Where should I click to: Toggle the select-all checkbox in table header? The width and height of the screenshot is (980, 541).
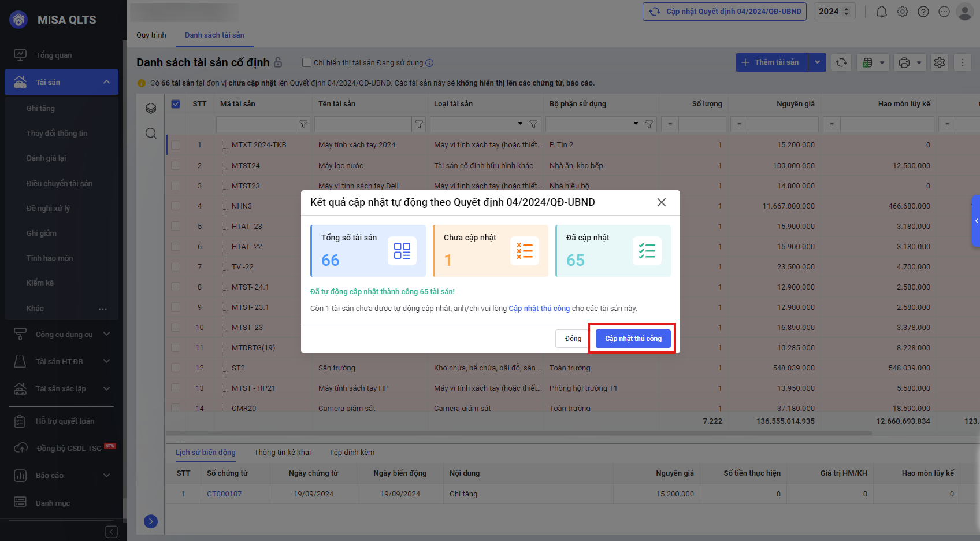click(176, 104)
